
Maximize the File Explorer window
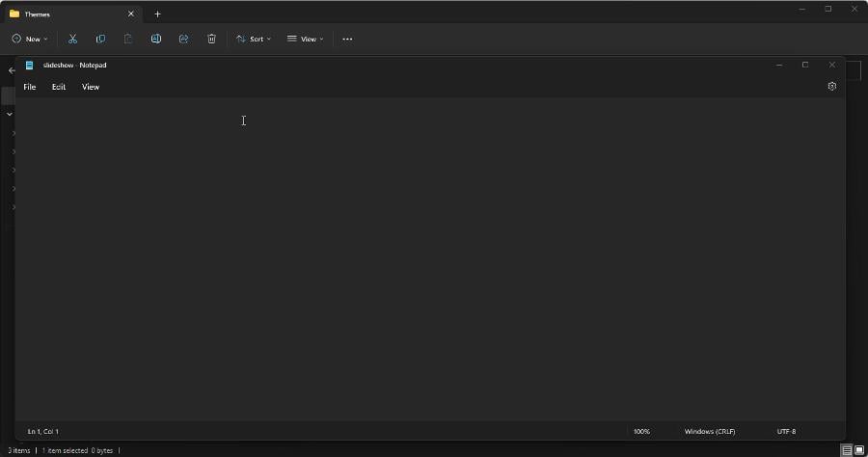(828, 10)
